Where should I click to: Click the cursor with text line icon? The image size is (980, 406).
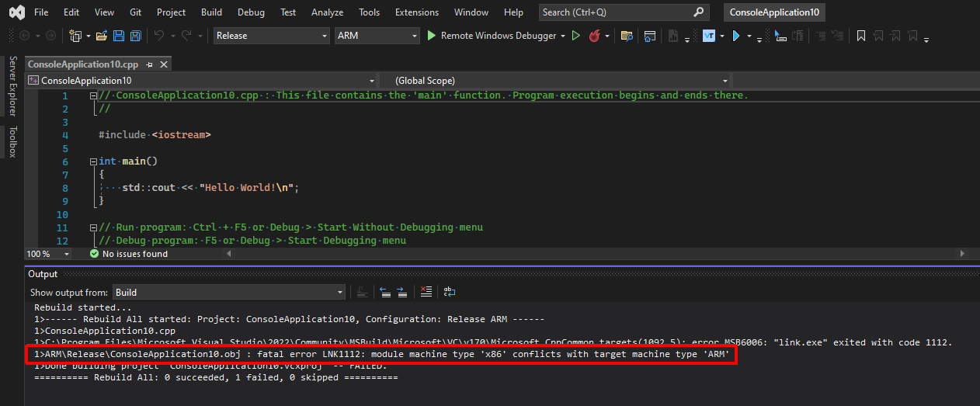tap(780, 36)
